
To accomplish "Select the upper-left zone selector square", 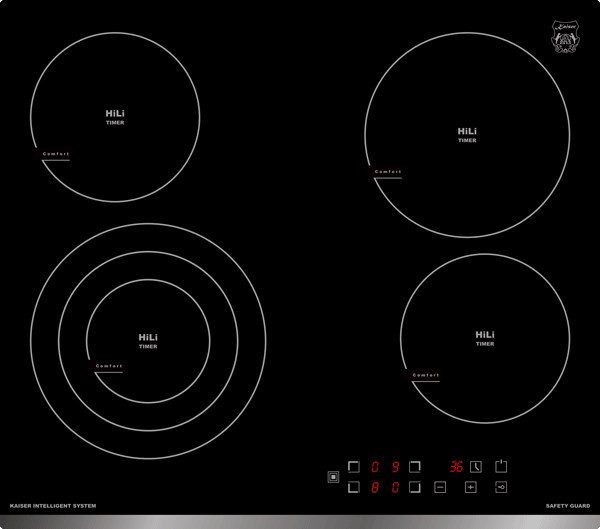I will click(x=353, y=466).
